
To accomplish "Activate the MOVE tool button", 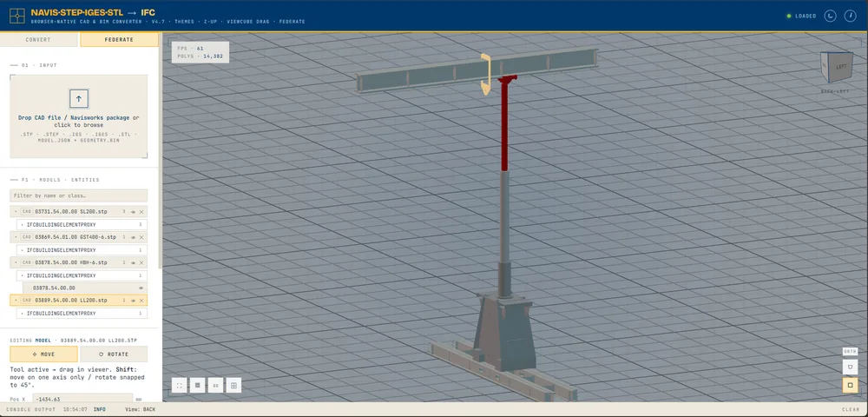I will pyautogui.click(x=43, y=354).
